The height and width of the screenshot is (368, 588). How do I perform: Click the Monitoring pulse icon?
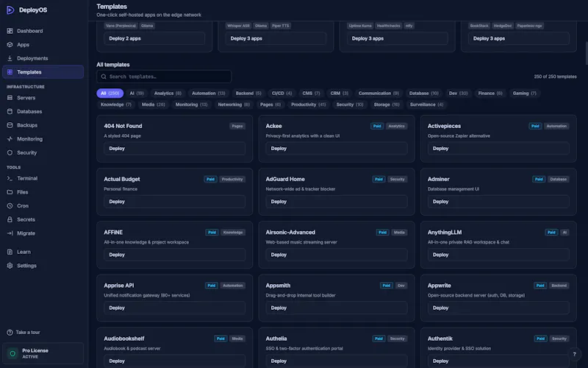tap(10, 139)
